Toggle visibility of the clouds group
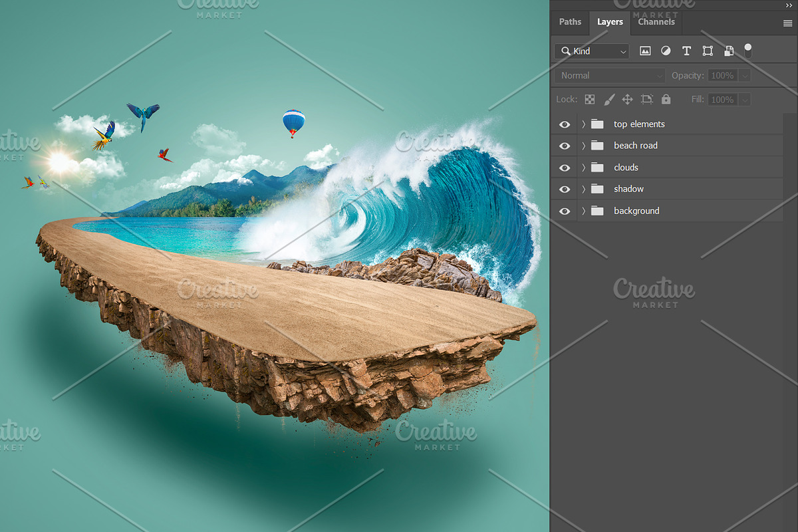Image resolution: width=798 pixels, height=532 pixels. 565,168
